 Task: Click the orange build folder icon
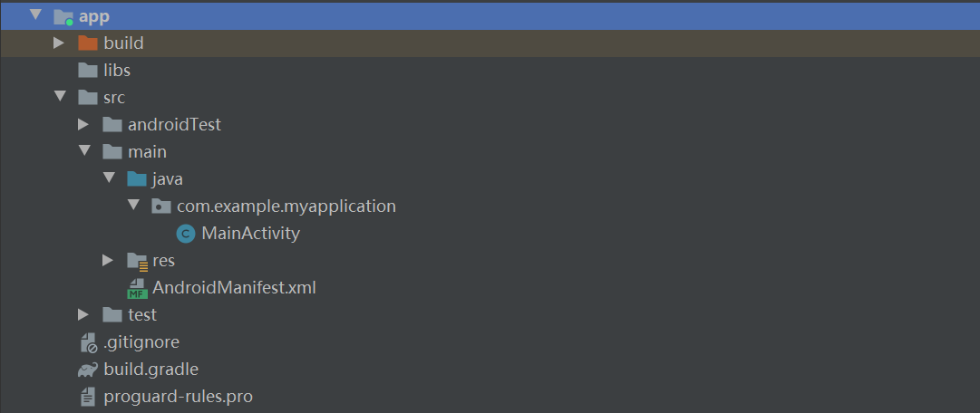tap(88, 43)
